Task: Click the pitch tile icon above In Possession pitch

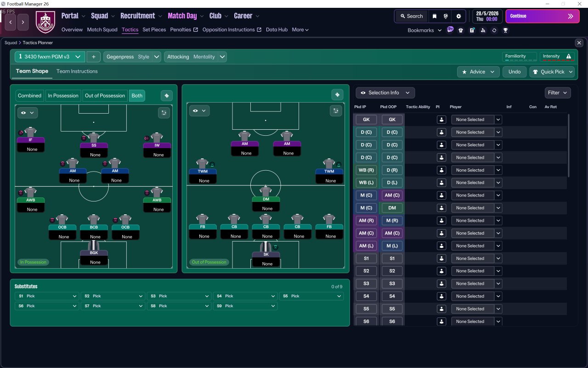Action: click(167, 96)
